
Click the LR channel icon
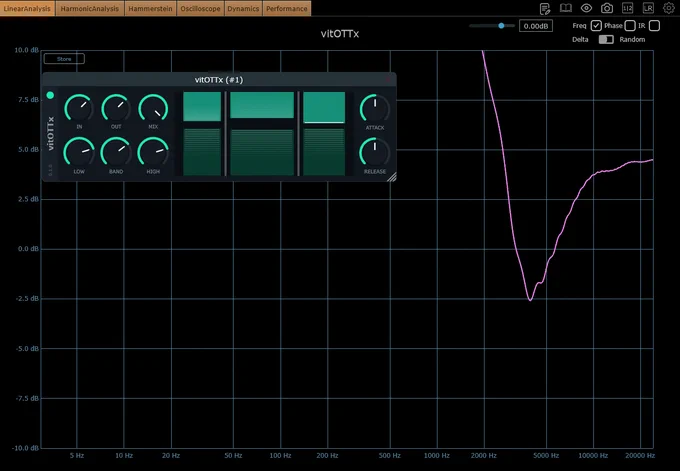(648, 8)
